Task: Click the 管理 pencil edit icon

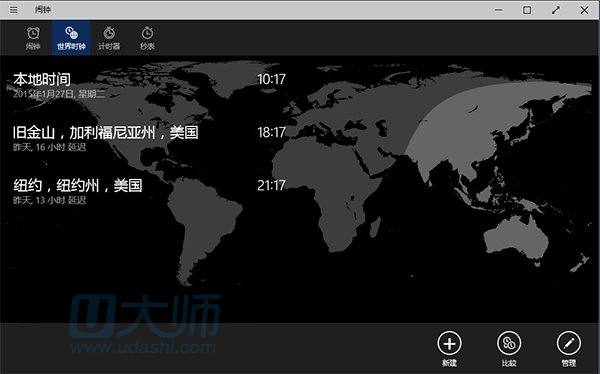Action: pos(569,343)
